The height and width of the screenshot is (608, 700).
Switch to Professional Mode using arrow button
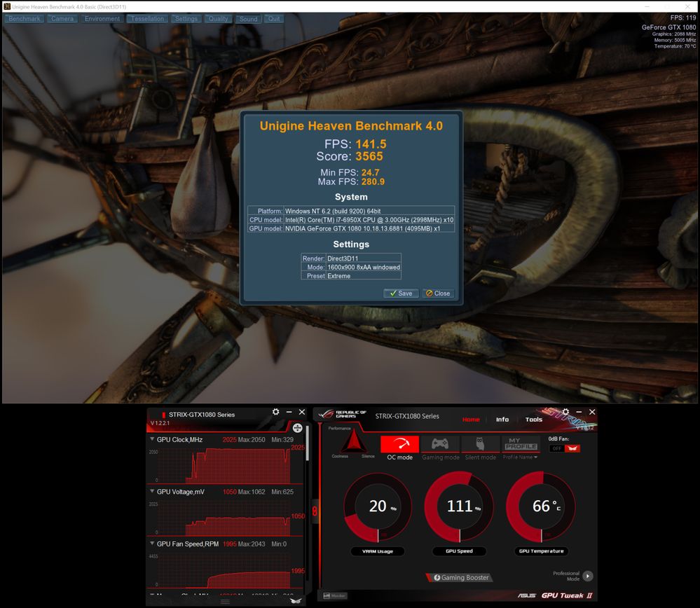pyautogui.click(x=587, y=576)
